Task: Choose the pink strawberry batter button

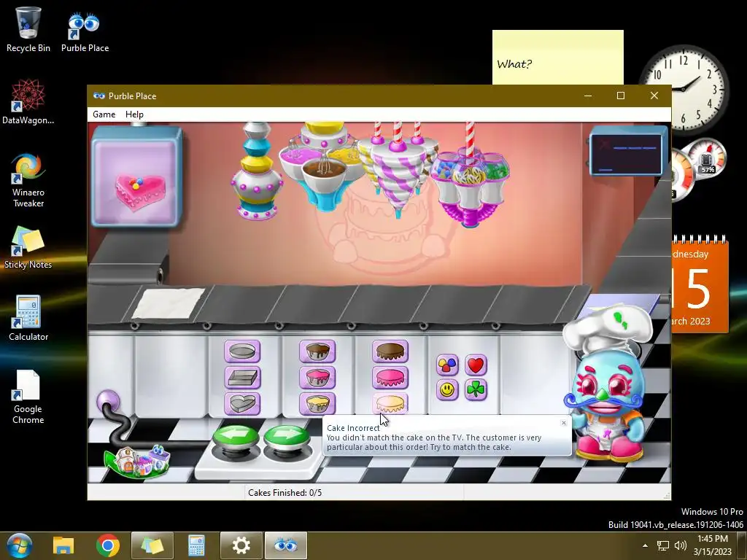Action: pos(317,378)
